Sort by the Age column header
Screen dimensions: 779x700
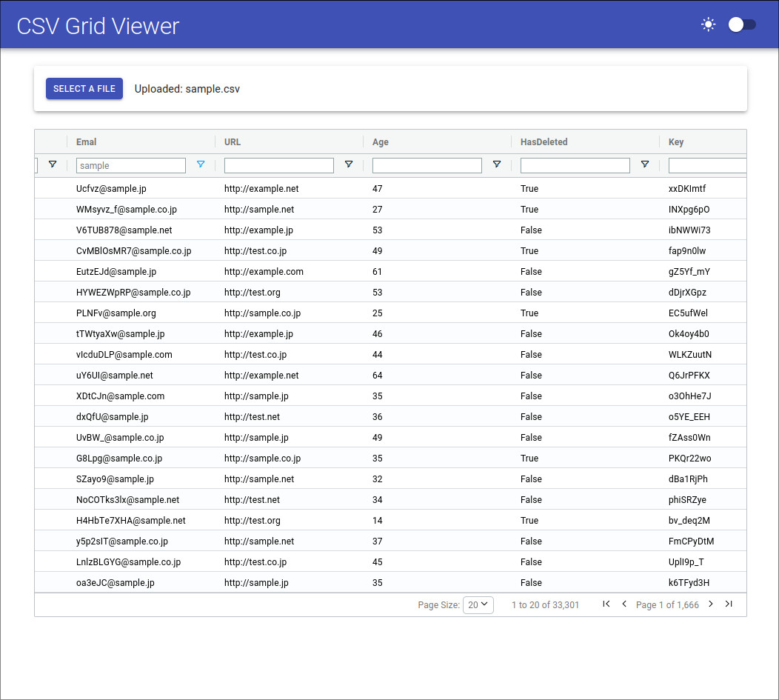pyautogui.click(x=381, y=141)
